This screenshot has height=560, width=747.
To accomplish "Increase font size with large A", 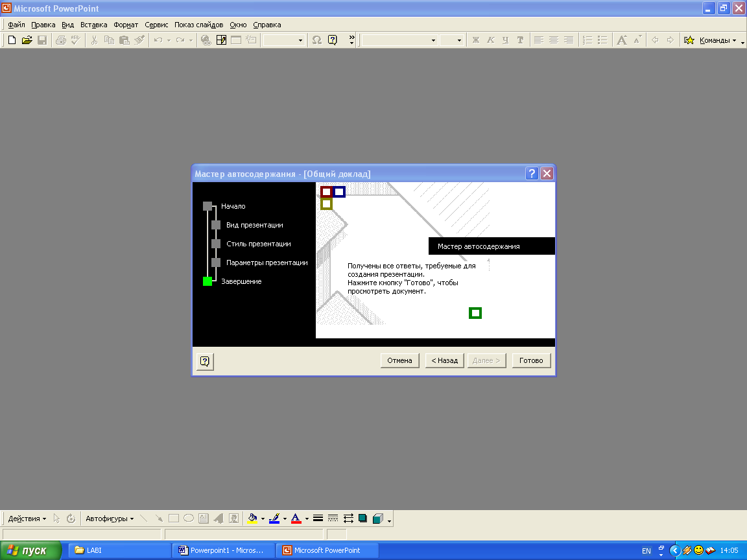I will 622,40.
